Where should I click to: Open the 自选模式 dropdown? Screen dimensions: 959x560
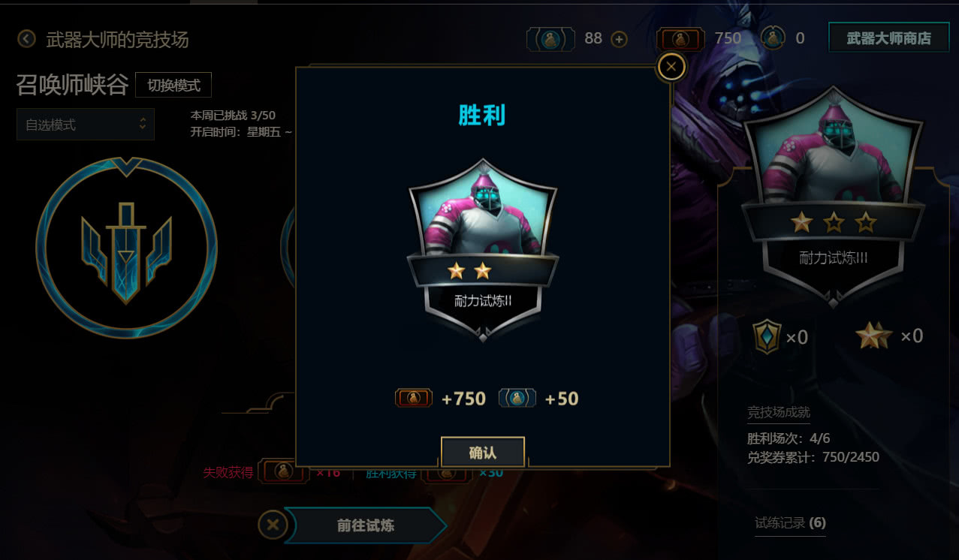click(86, 125)
